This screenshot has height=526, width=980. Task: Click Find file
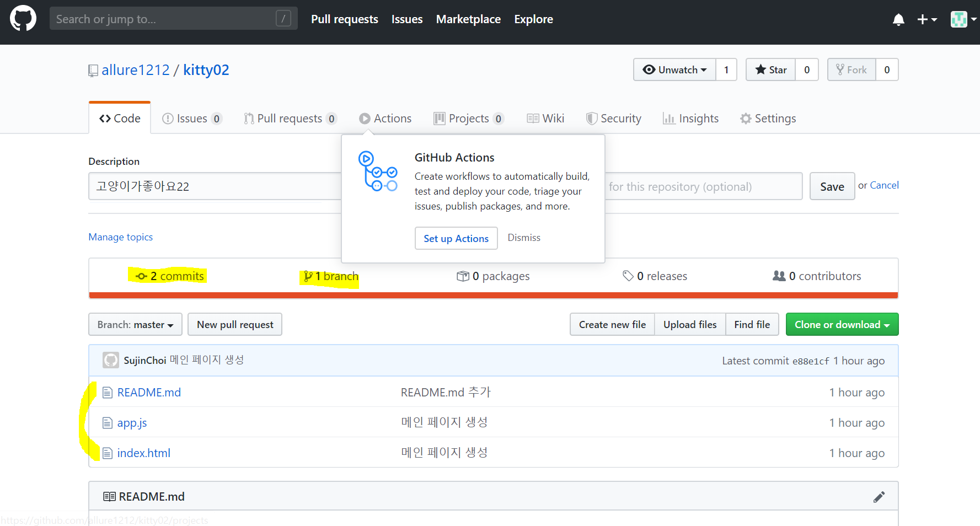pos(752,325)
